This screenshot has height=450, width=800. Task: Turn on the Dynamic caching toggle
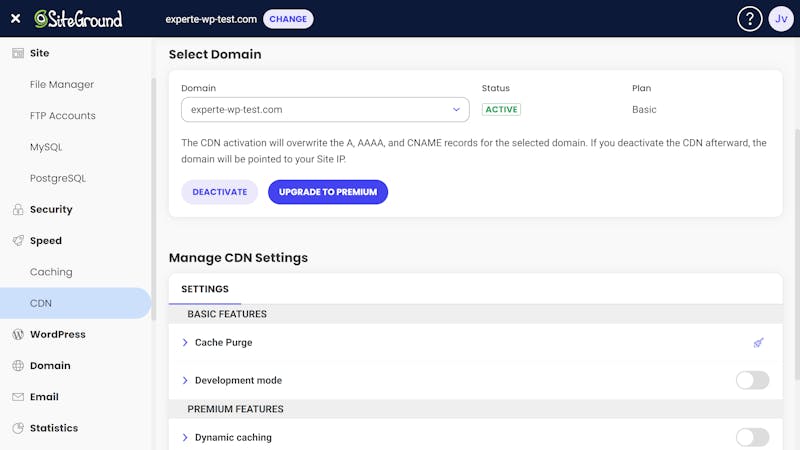(x=752, y=437)
